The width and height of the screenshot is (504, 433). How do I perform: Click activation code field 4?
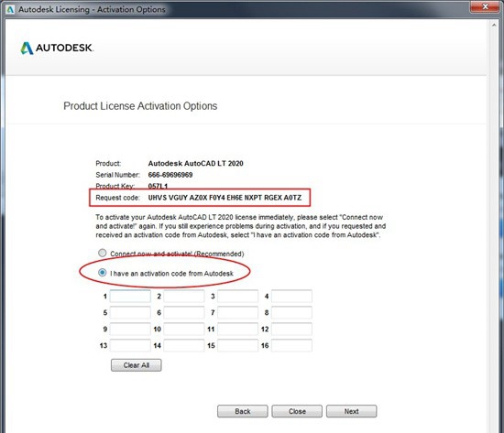[291, 297]
